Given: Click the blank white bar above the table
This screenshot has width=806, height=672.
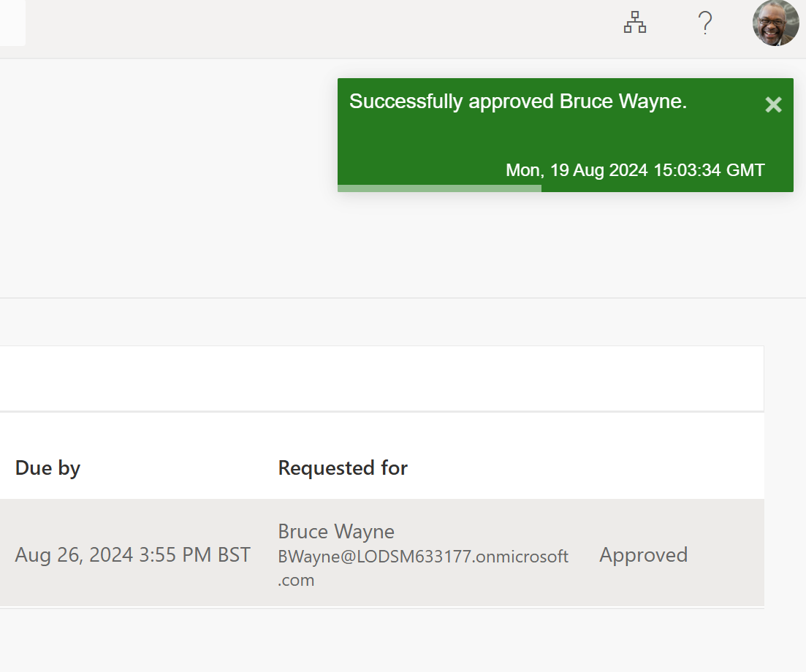Looking at the screenshot, I should pyautogui.click(x=380, y=378).
